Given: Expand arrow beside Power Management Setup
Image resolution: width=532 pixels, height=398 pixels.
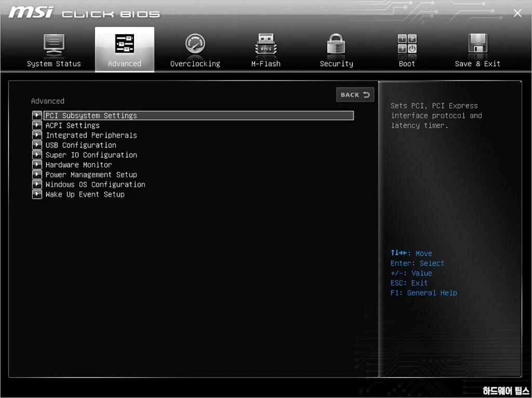Looking at the screenshot, I should pos(37,174).
